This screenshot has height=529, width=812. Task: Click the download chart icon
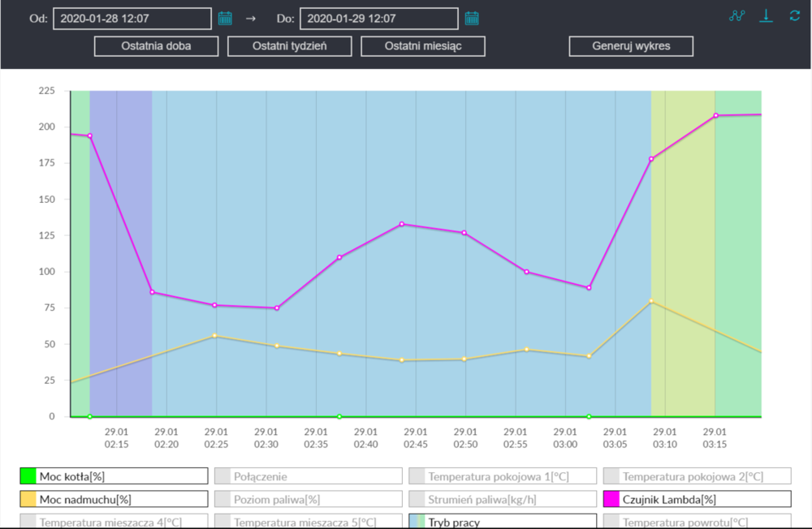click(766, 16)
